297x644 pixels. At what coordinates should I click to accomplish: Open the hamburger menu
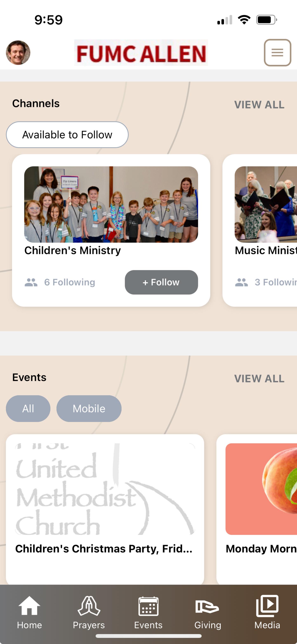tap(277, 52)
